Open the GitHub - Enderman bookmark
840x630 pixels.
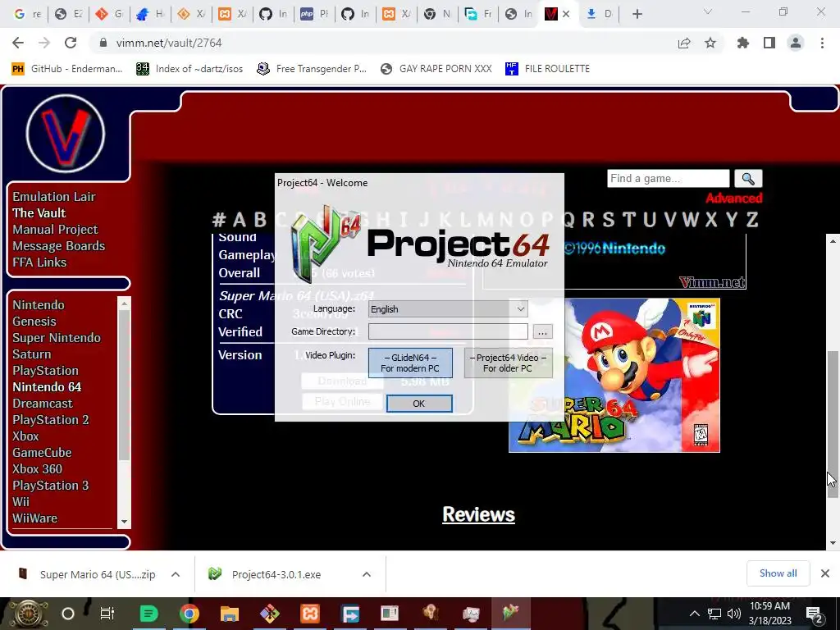(x=67, y=69)
